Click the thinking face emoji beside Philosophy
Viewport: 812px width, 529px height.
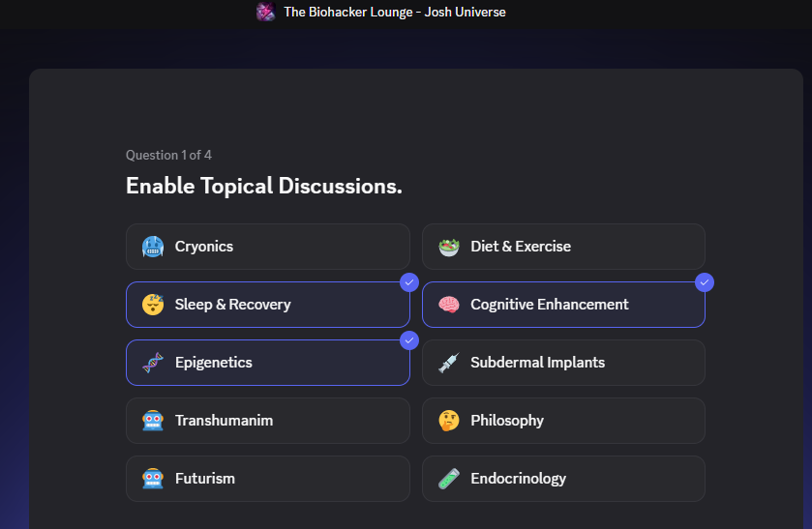448,421
